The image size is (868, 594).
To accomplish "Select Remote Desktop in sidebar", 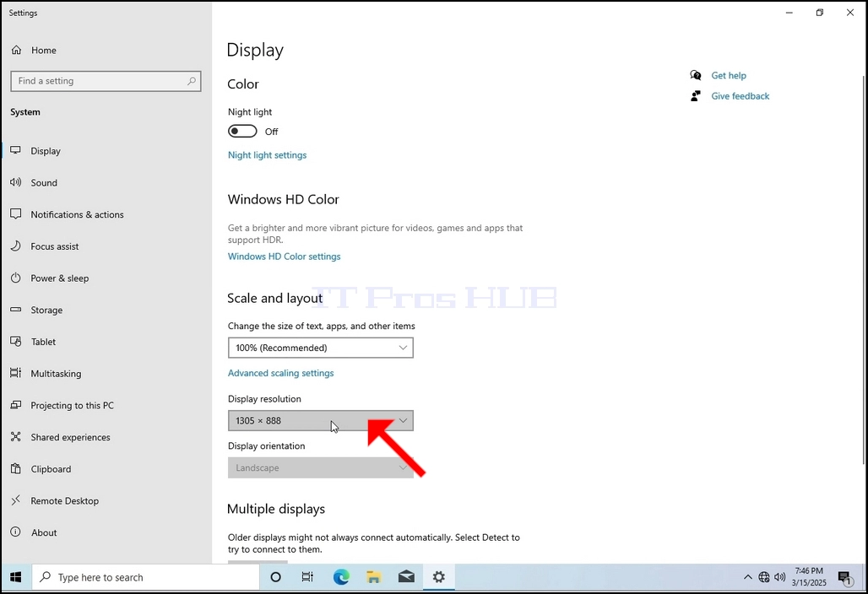I will pyautogui.click(x=106, y=500).
